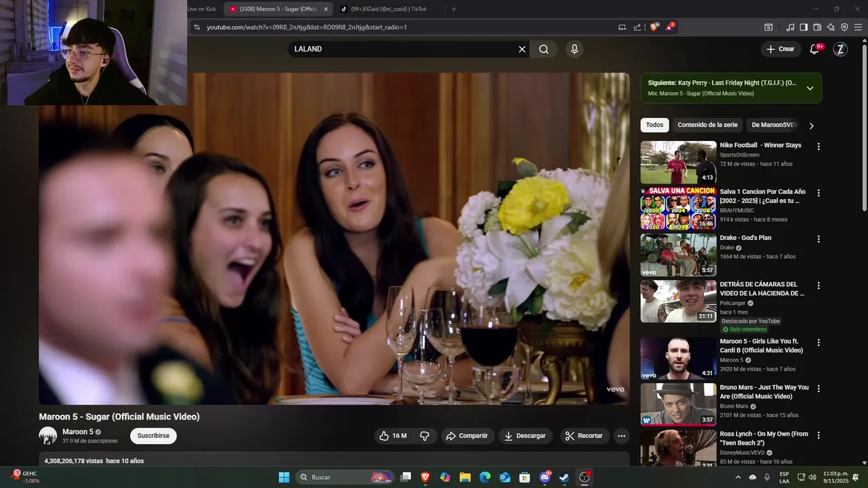Open YouTube notifications bell
Image resolution: width=868 pixels, height=488 pixels.
click(814, 49)
